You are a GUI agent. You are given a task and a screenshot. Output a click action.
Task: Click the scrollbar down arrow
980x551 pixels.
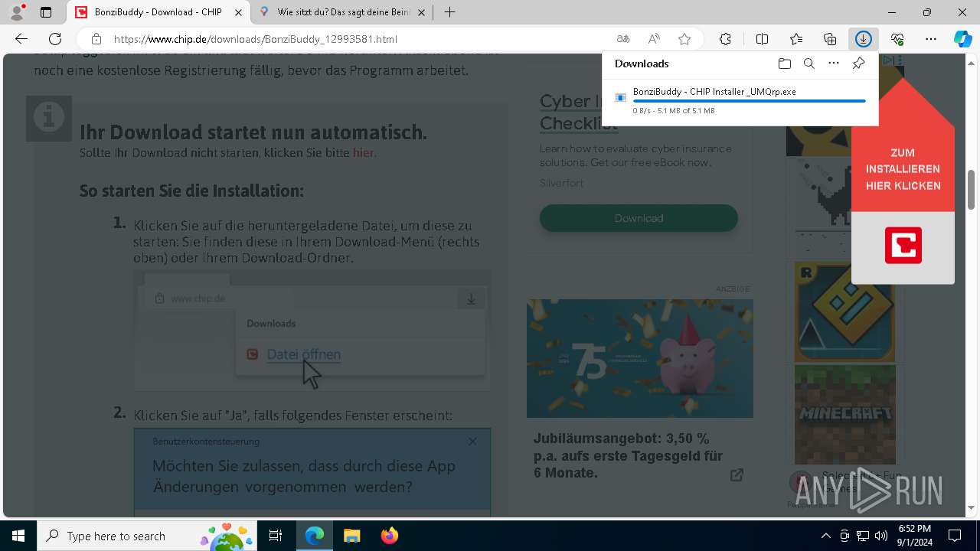(972, 507)
